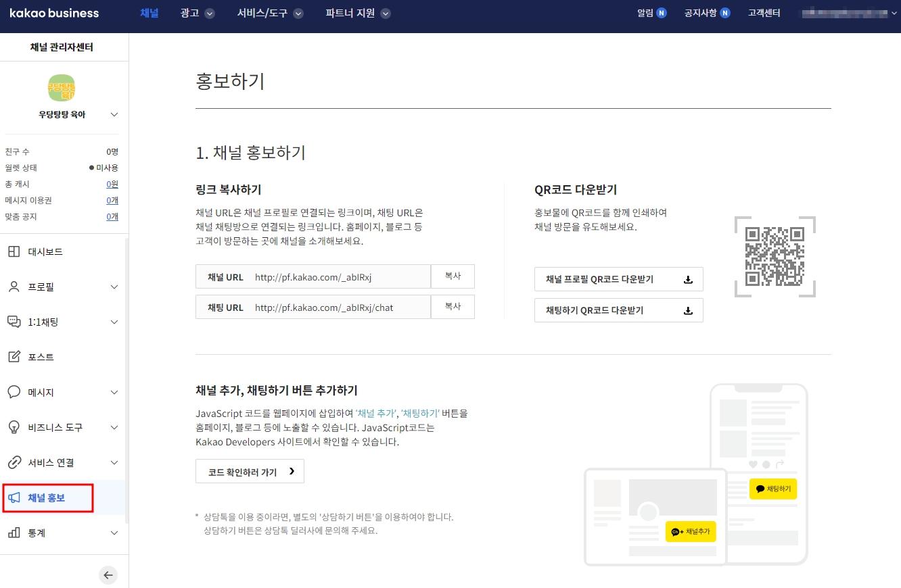
Task: Open the 대시보드 sidebar item
Action: click(x=64, y=252)
